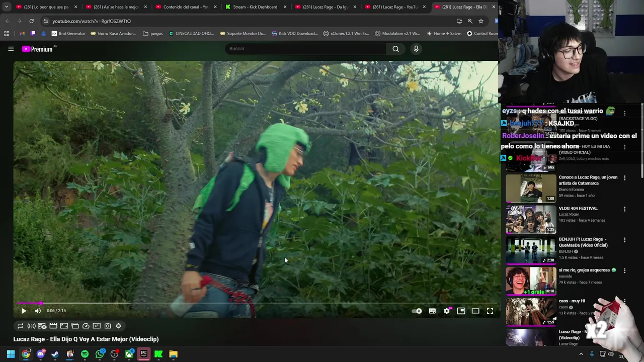Reload the current page

(x=31, y=21)
